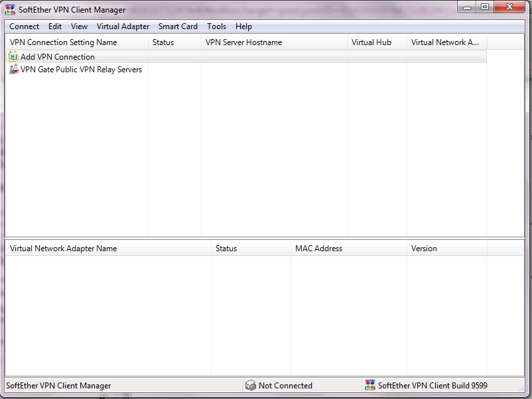Maximize the SoftEther VPN Client Manager window

point(485,7)
